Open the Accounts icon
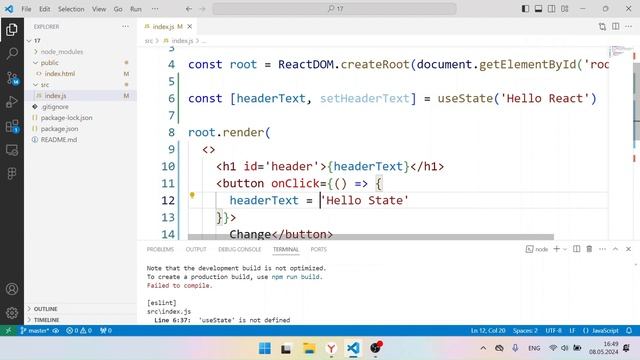The width and height of the screenshot is (640, 360). [x=12, y=289]
